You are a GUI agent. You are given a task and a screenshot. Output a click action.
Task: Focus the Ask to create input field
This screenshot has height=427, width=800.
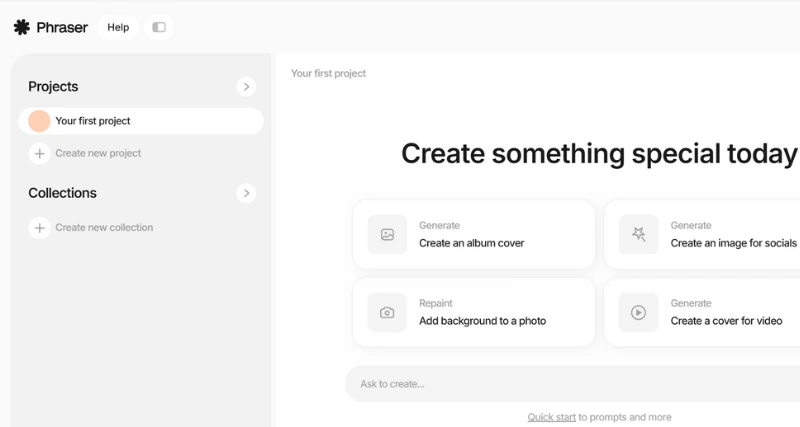click(x=572, y=384)
